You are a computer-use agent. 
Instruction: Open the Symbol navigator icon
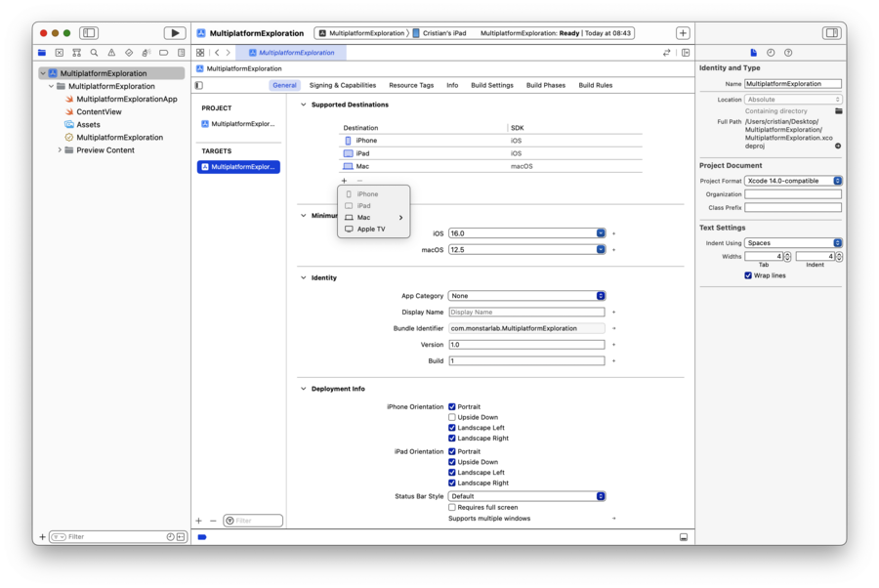click(77, 53)
